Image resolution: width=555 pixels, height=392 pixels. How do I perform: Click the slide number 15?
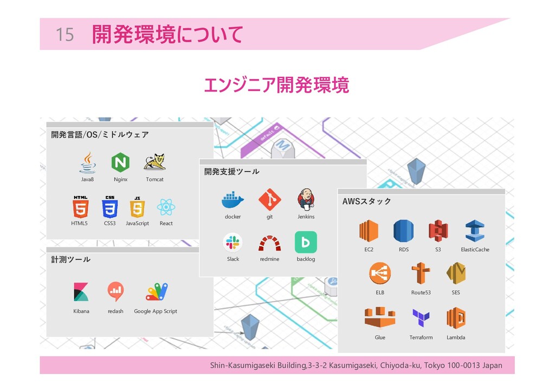coord(65,35)
